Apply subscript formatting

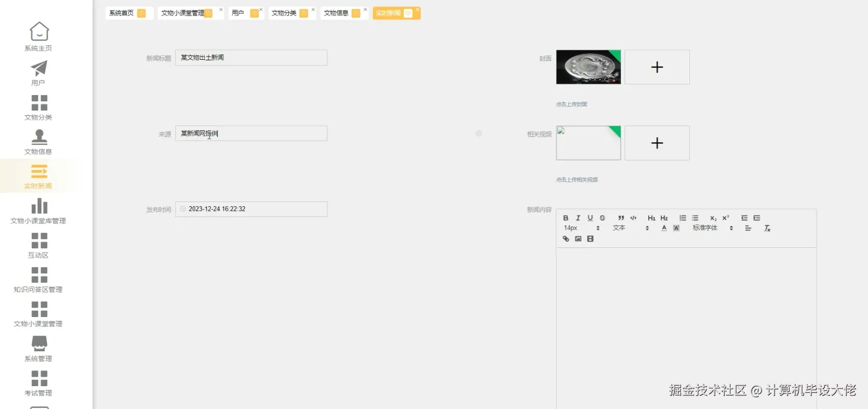tap(713, 218)
